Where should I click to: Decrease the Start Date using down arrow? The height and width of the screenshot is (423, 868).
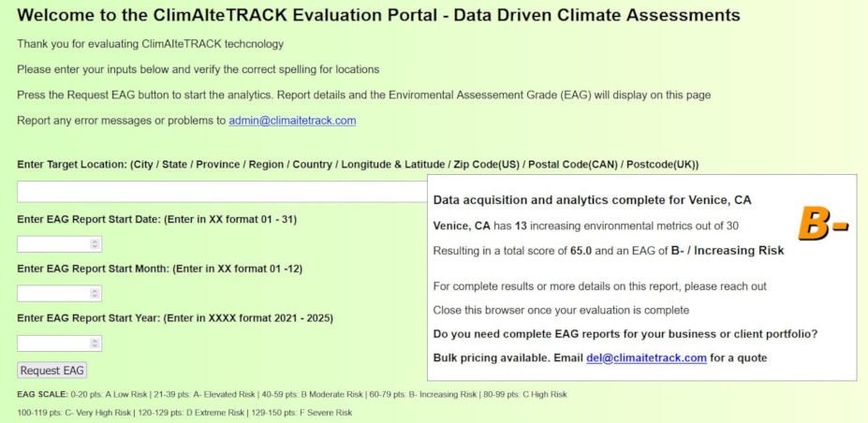click(x=95, y=248)
